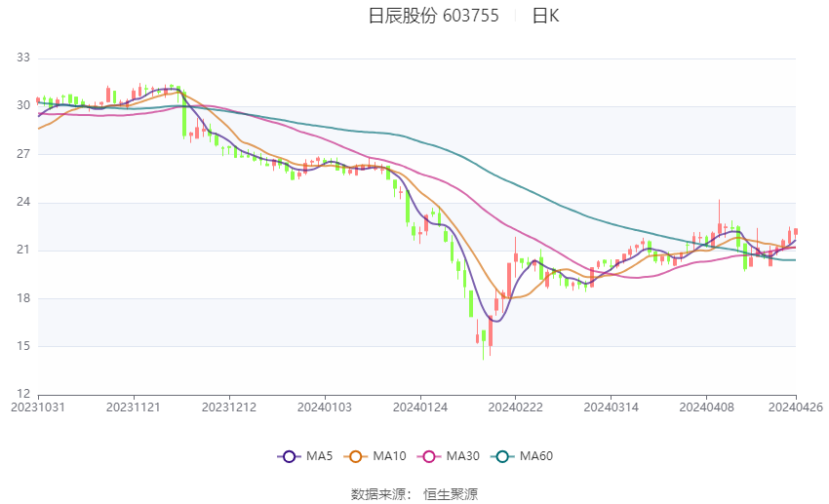
Task: Click the 20240426 x-axis end date
Action: coord(795,407)
